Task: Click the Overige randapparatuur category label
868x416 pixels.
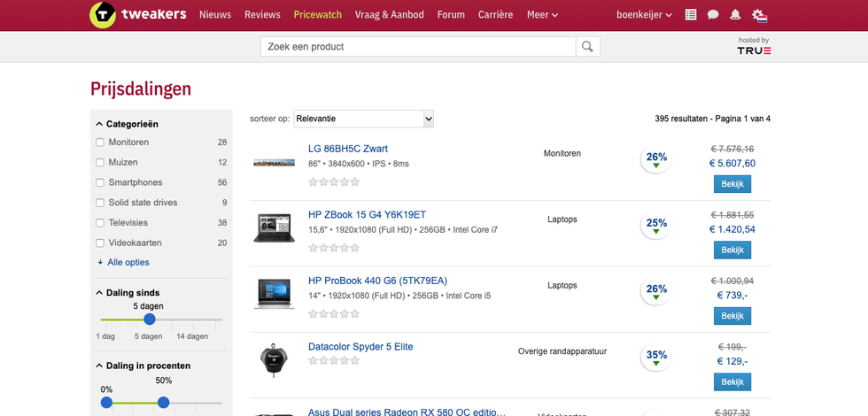Action: (562, 351)
